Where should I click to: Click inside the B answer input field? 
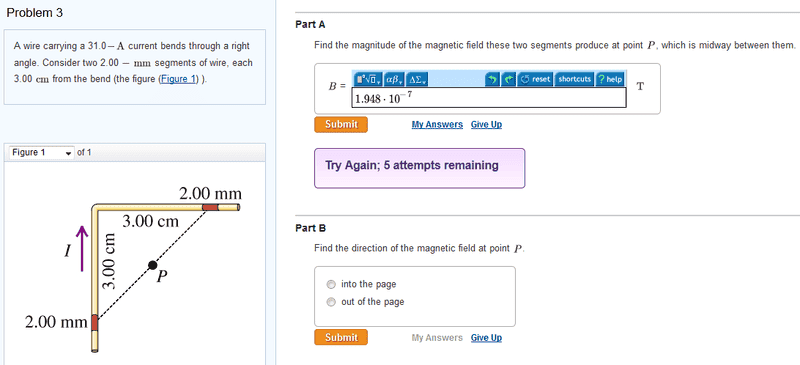[489, 98]
